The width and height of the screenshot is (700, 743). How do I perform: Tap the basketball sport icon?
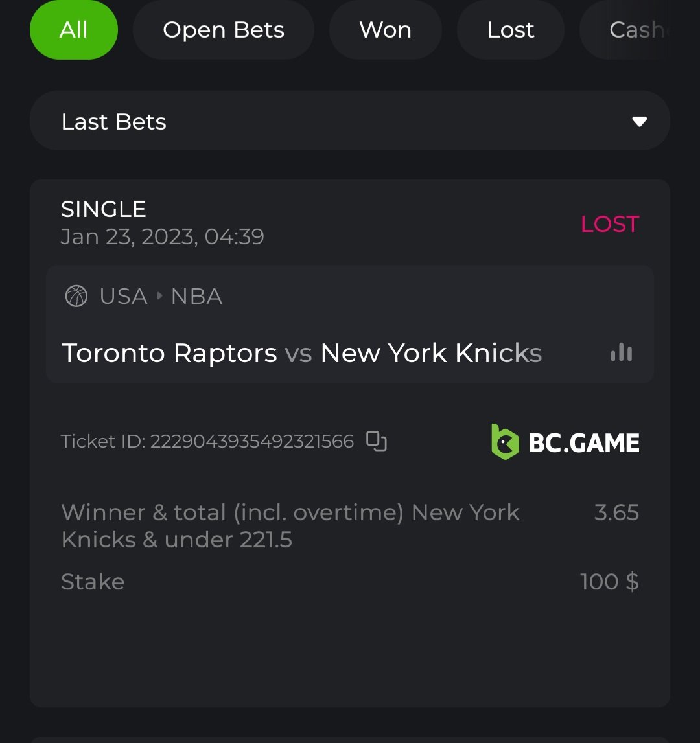[x=76, y=297]
